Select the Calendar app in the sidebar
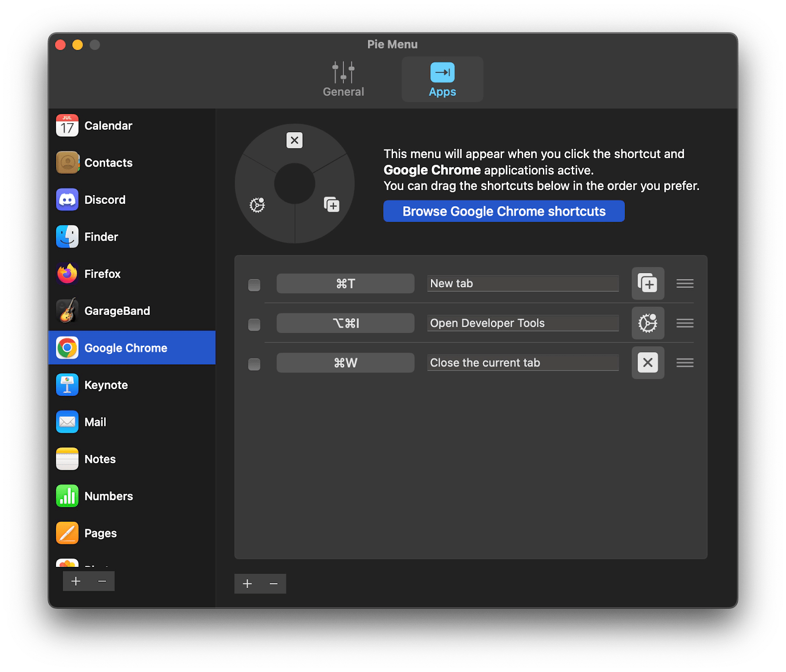This screenshot has width=786, height=672. [108, 126]
